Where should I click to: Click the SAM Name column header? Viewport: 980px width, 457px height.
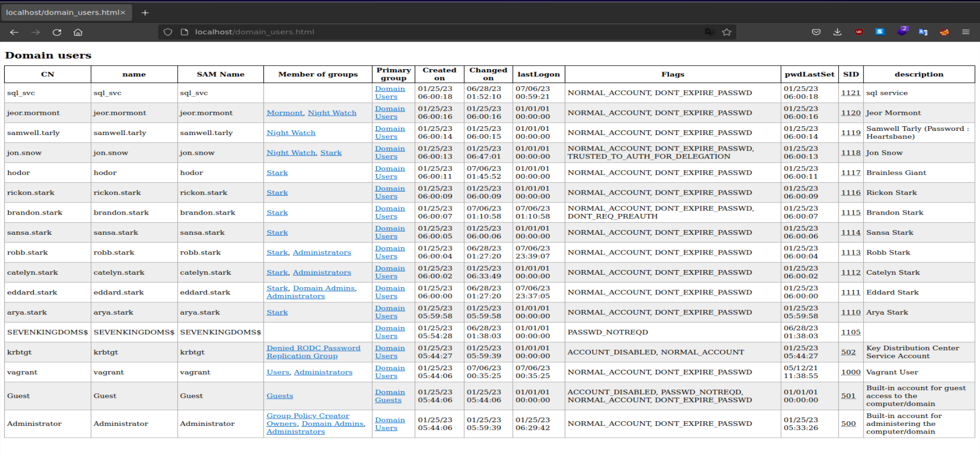(x=220, y=74)
